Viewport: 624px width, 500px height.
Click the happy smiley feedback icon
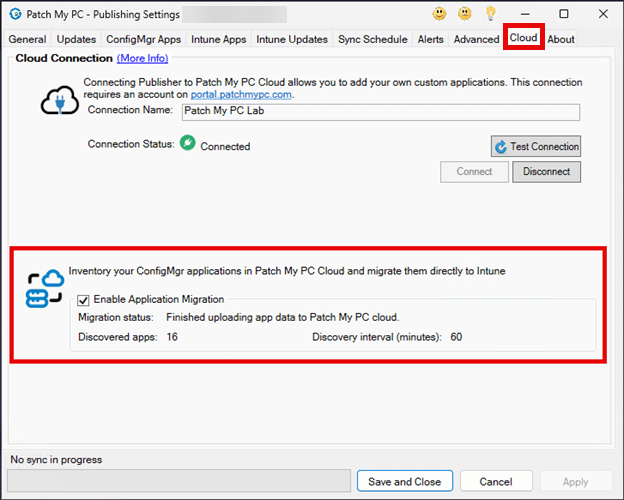[438, 14]
